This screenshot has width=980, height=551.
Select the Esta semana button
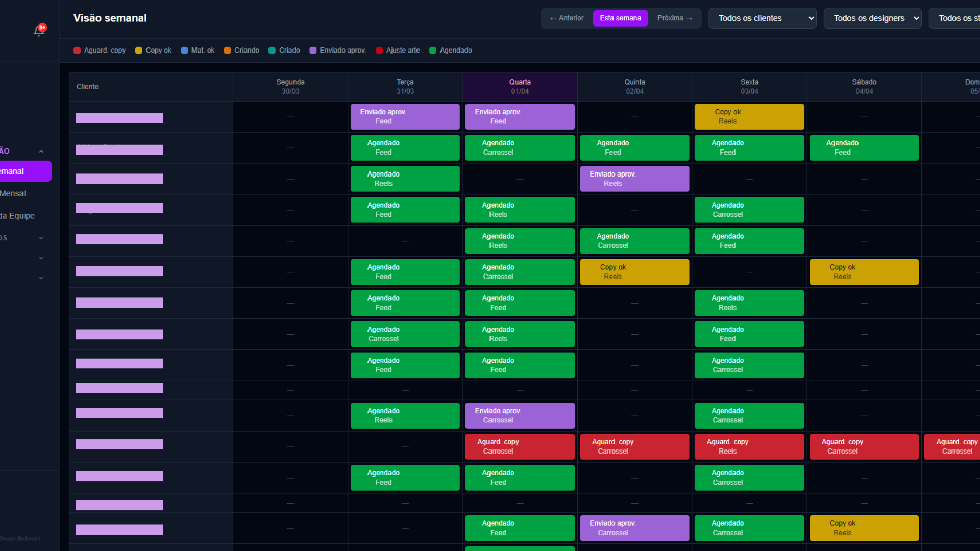(x=620, y=18)
